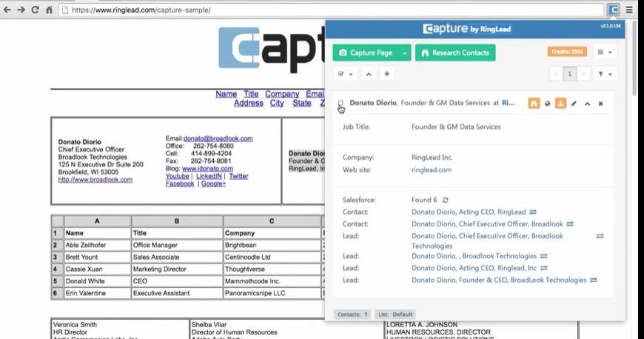The height and width of the screenshot is (339, 644).
Task: Merge icon beside Chief Executive Officer, Broadlook contact
Action: [x=570, y=224]
